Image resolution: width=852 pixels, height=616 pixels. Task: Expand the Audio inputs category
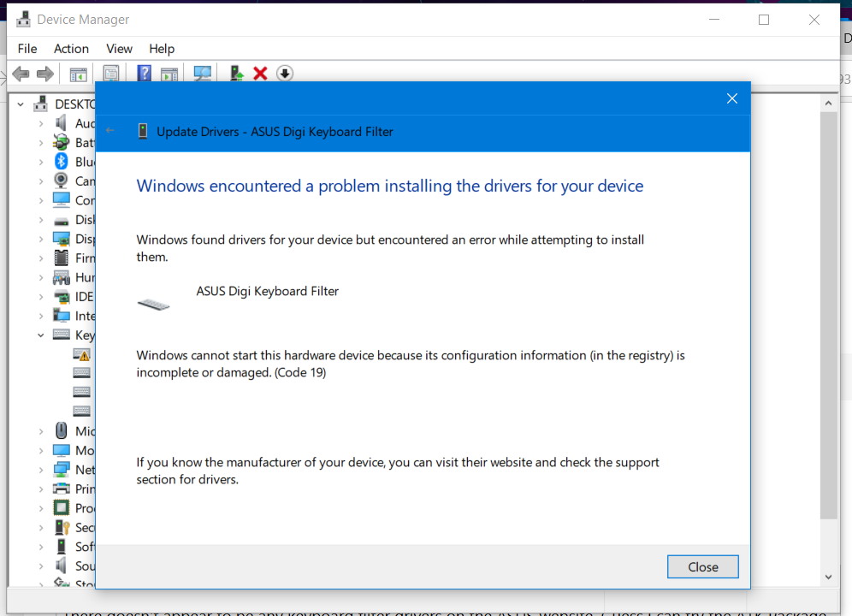pyautogui.click(x=41, y=123)
